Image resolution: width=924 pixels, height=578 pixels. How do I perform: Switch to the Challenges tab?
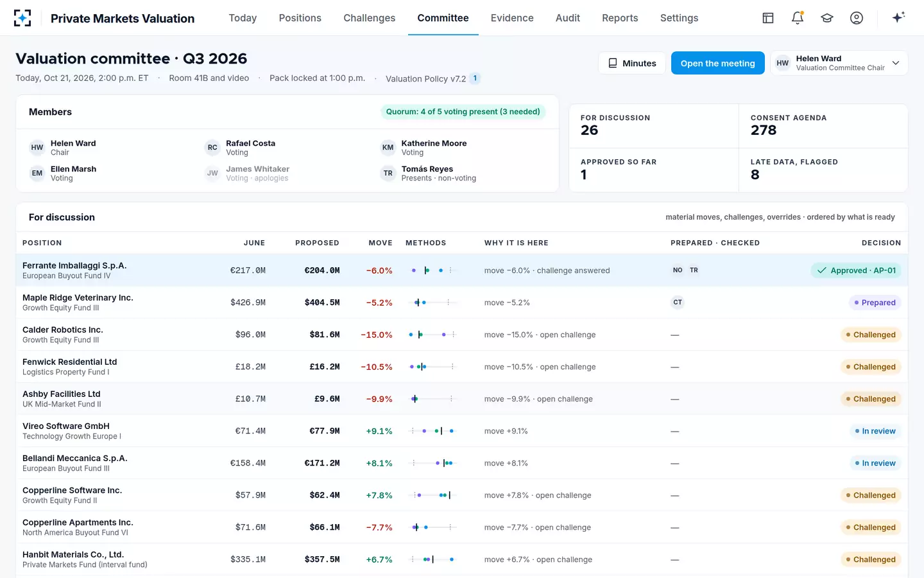click(369, 18)
